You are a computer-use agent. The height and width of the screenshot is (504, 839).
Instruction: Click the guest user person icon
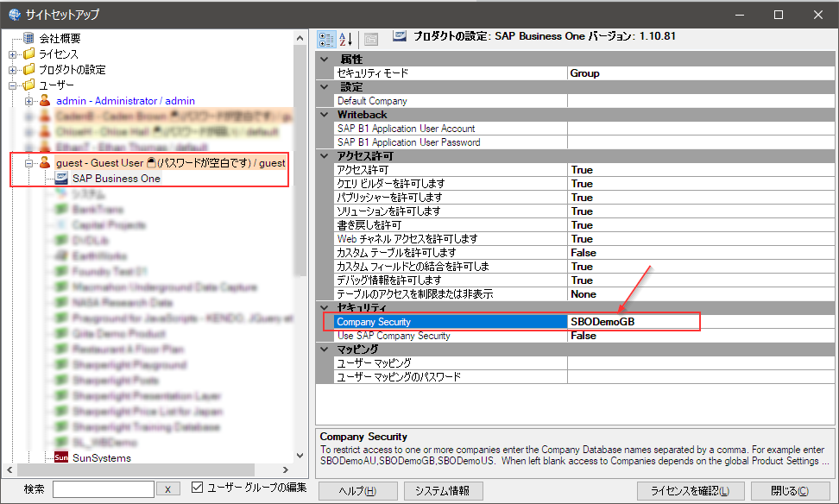coord(46,162)
